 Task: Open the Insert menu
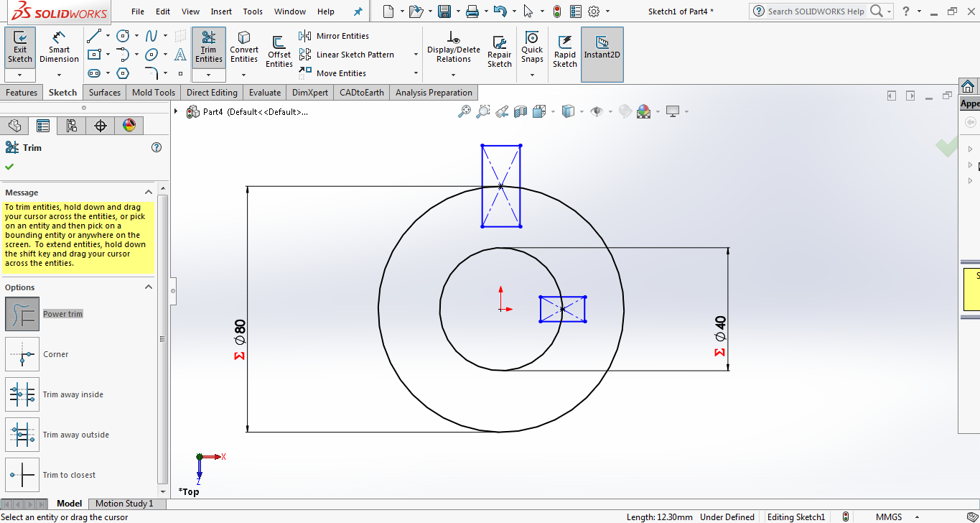click(x=221, y=11)
